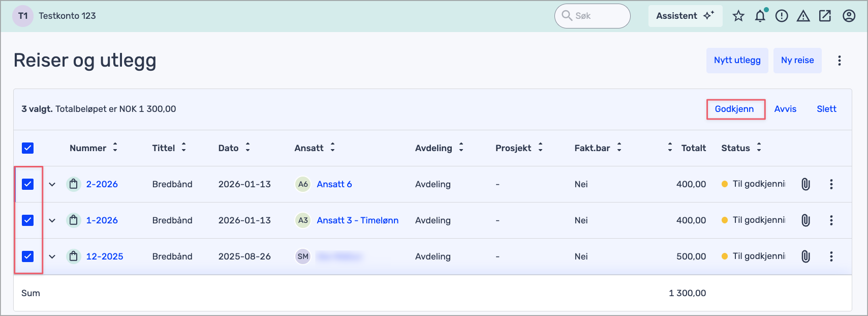This screenshot has height=316, width=868.
Task: Open the user profile icon
Action: pyautogui.click(x=849, y=16)
